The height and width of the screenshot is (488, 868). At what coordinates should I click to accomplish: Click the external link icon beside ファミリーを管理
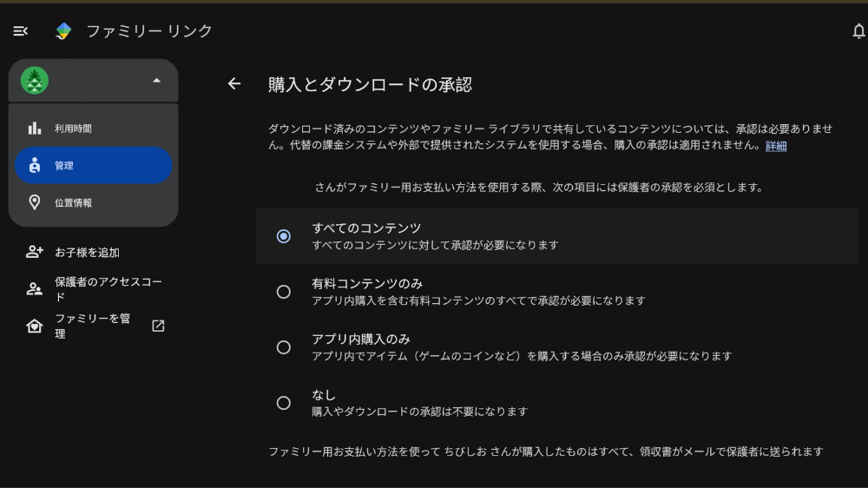158,326
